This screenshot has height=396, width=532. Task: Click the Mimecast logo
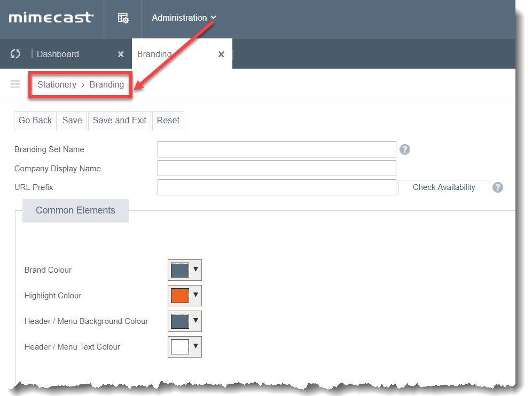[51, 18]
